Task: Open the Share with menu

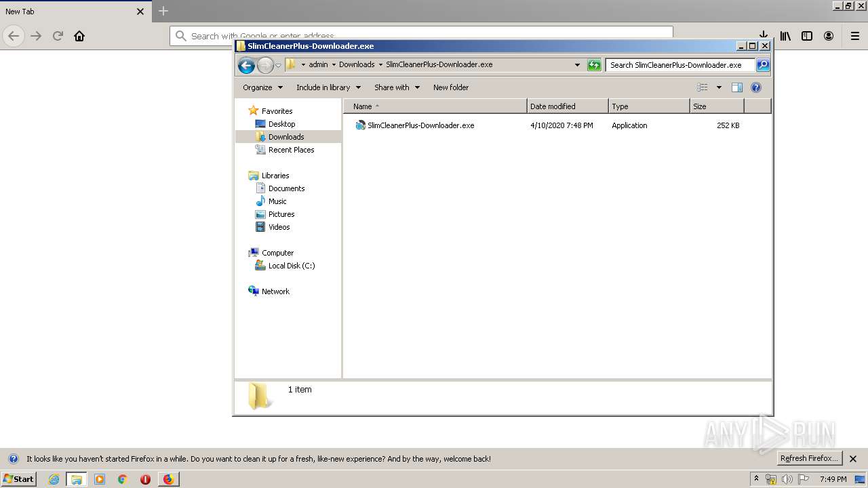Action: 397,87
